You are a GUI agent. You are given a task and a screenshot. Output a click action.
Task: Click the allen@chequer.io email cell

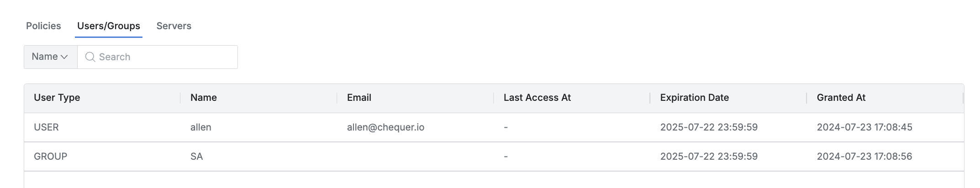pyautogui.click(x=385, y=127)
